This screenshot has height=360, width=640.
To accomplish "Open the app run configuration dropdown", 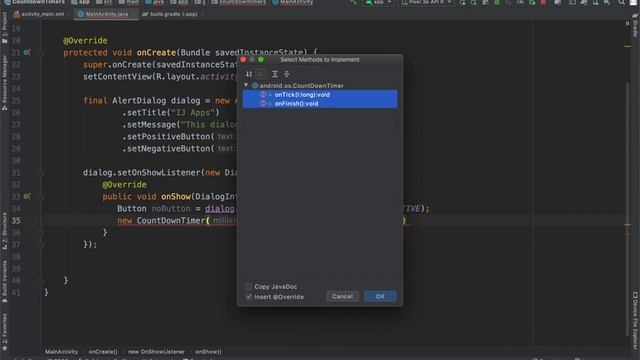I will point(379,2).
